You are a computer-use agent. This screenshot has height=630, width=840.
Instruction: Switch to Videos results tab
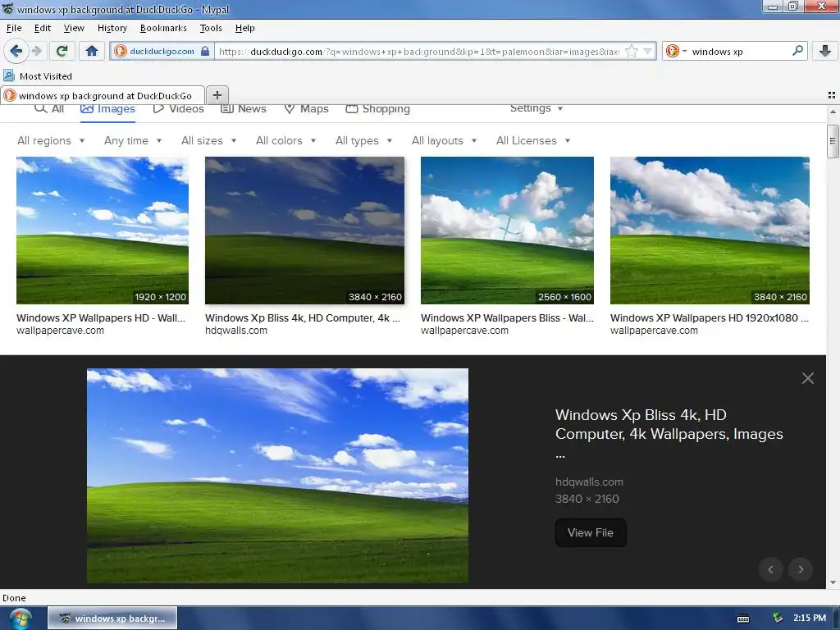click(178, 109)
